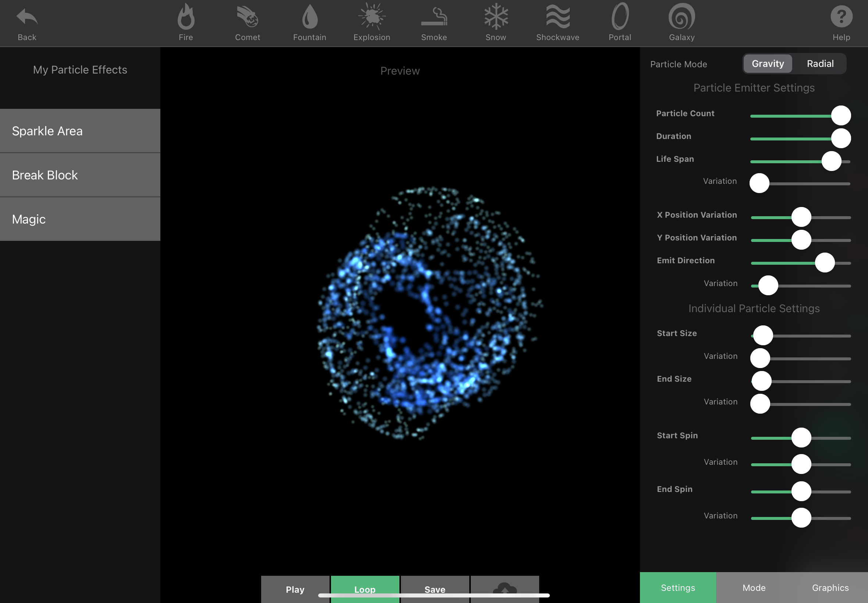Choose the Fountain preset icon
The image size is (868, 603).
[x=310, y=17]
